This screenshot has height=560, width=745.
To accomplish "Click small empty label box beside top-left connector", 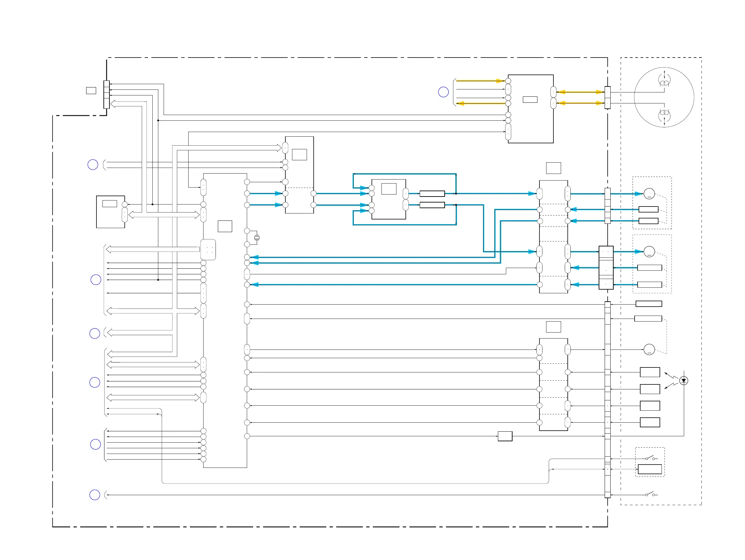I will click(x=91, y=90).
